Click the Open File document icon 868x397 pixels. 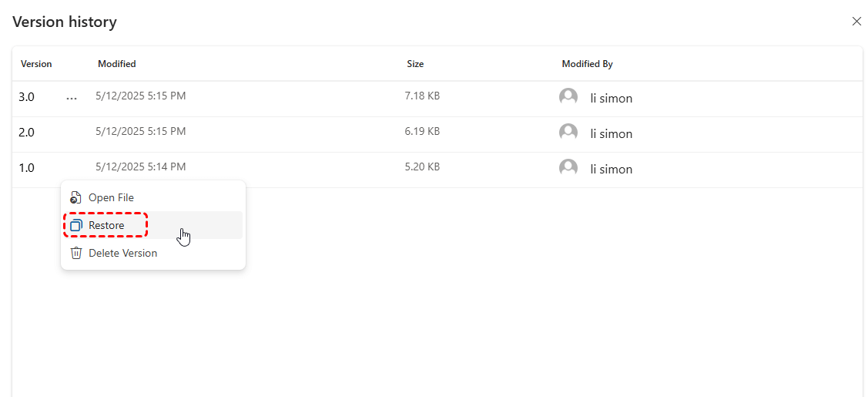75,197
